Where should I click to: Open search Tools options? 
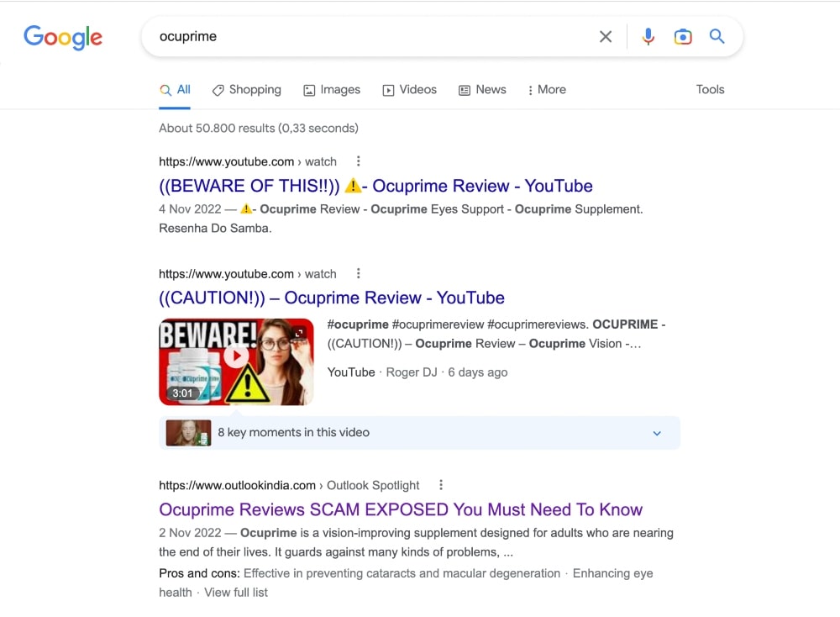[710, 89]
